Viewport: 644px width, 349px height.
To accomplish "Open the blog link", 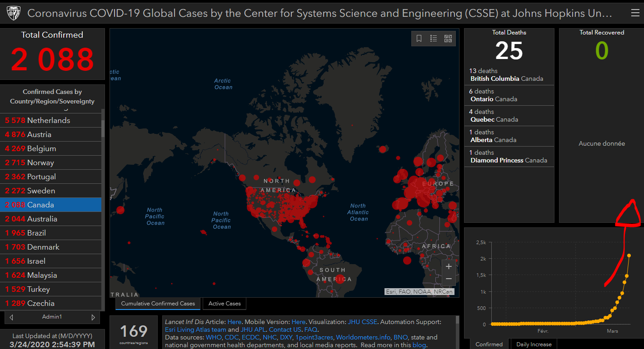I will point(419,345).
